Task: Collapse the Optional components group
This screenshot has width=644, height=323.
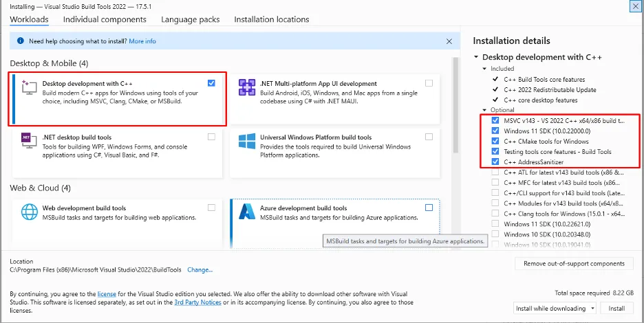Action: click(x=484, y=110)
